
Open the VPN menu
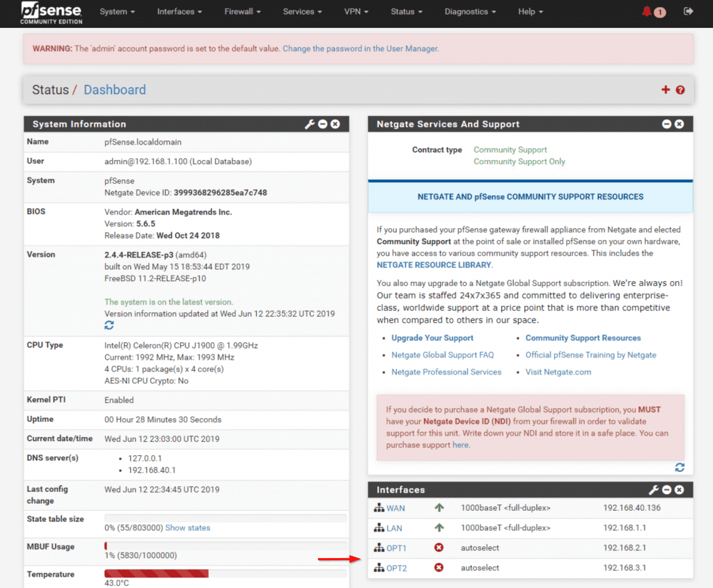(356, 12)
